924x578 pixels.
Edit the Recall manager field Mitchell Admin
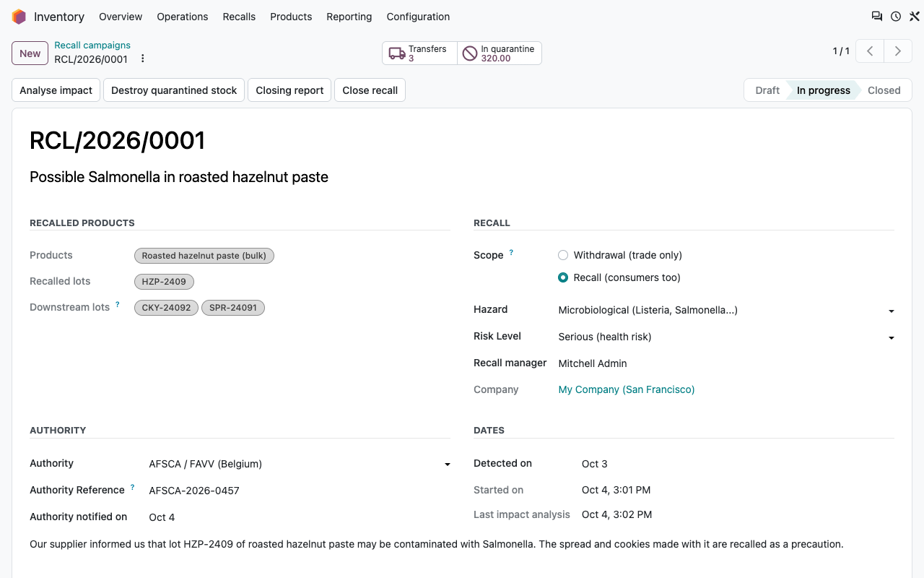click(x=726, y=363)
